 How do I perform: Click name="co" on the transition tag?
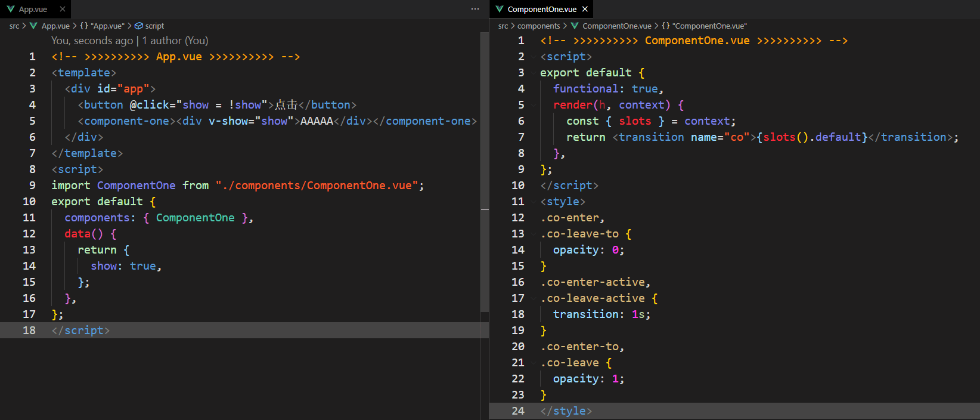(x=721, y=137)
